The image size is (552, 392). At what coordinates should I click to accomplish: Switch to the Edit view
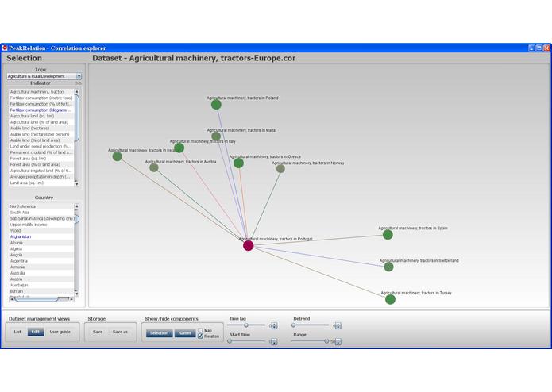[x=36, y=332]
